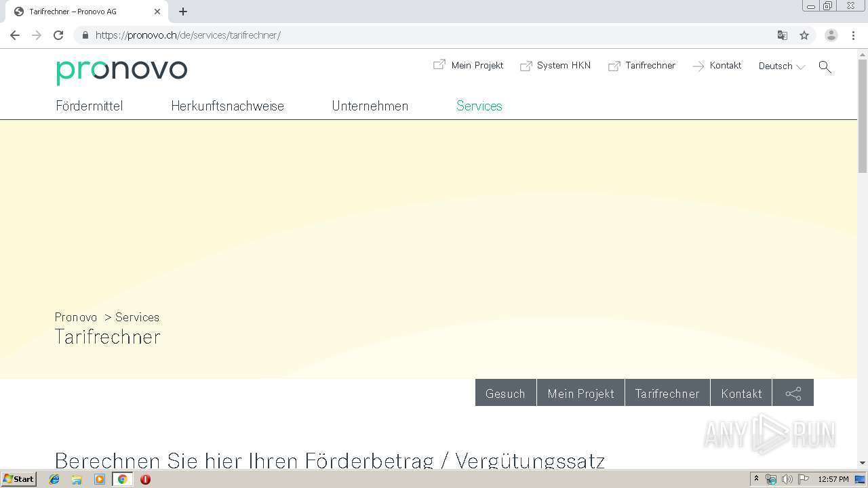Open Tarifrechner top header link
Screen dimensions: 868x488
click(x=642, y=66)
